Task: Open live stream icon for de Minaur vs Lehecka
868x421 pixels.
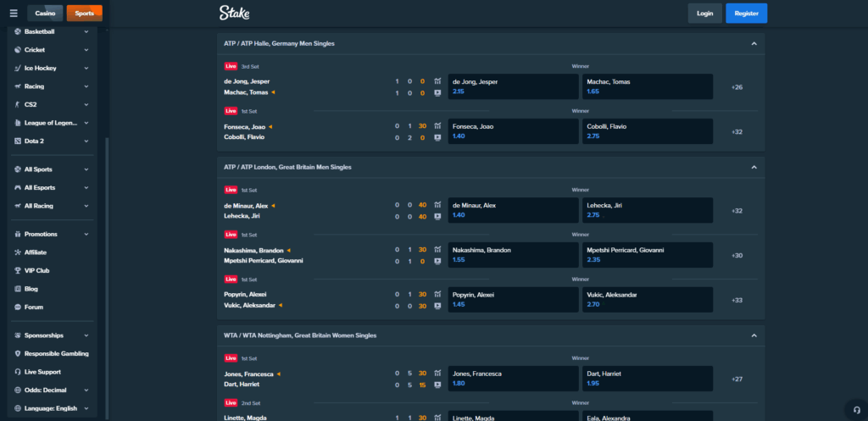Action: (x=437, y=216)
